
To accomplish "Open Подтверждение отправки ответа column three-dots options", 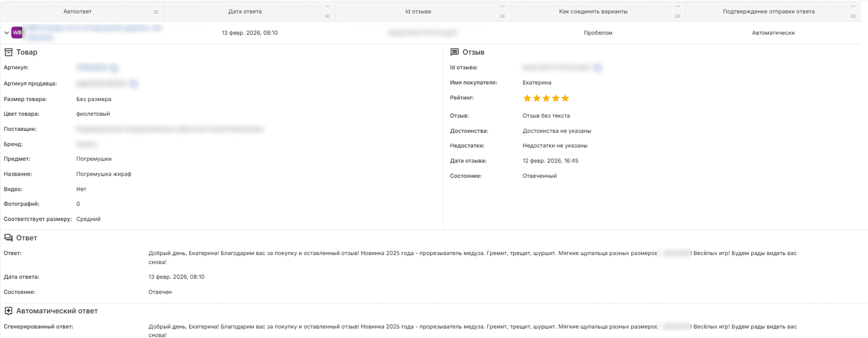I will (x=853, y=6).
